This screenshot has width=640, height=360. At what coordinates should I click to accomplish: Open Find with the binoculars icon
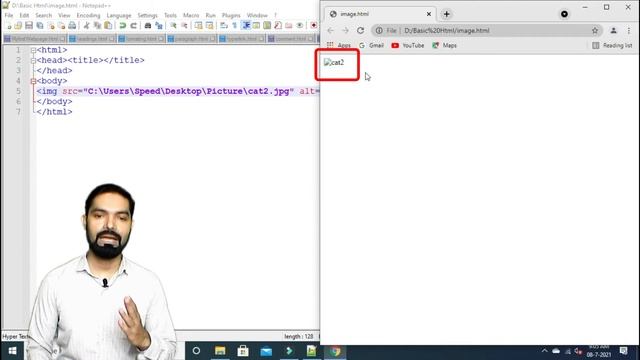coord(148,25)
